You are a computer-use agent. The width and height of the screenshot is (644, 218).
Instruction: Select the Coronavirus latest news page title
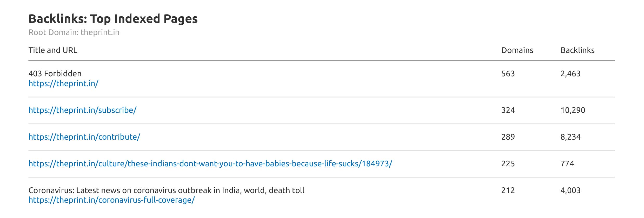click(x=166, y=190)
